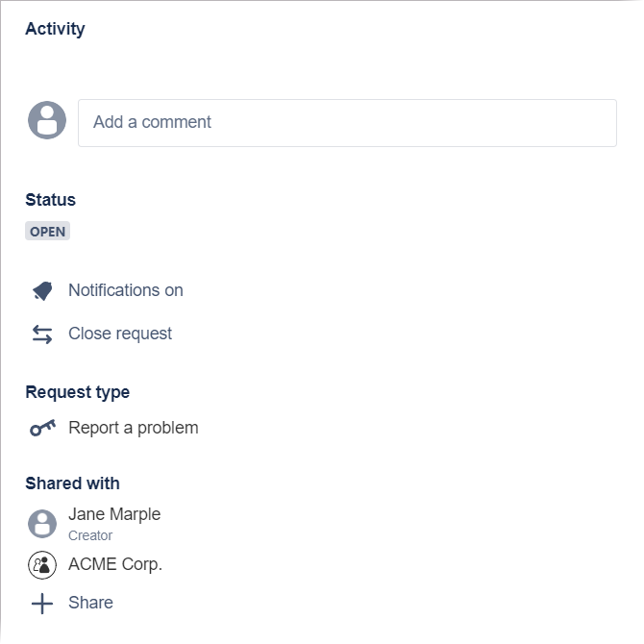Select the ACME Corp. name
Viewport: 644px width, 644px height.
[x=115, y=564]
